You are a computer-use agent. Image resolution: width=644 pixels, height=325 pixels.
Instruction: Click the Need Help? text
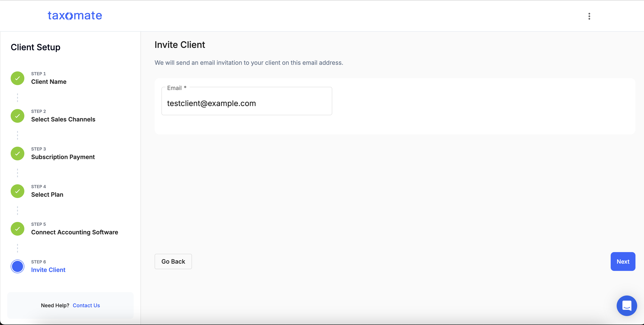(55, 306)
